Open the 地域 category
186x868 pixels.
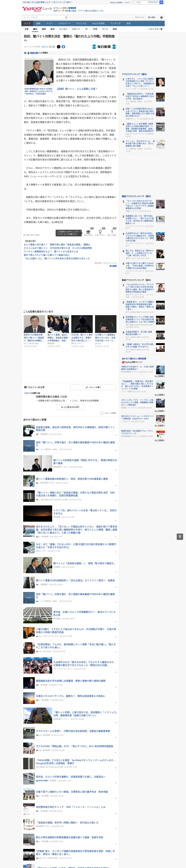pyautogui.click(x=114, y=29)
